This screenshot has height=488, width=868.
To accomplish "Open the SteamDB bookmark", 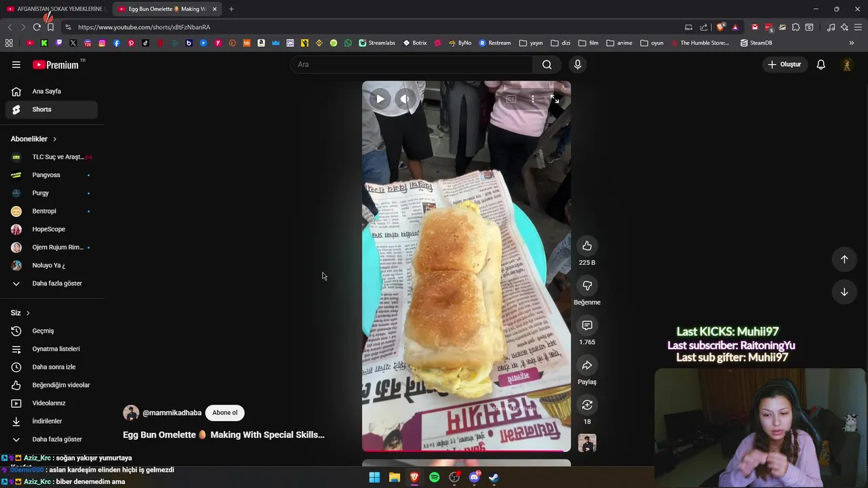I will click(x=756, y=43).
